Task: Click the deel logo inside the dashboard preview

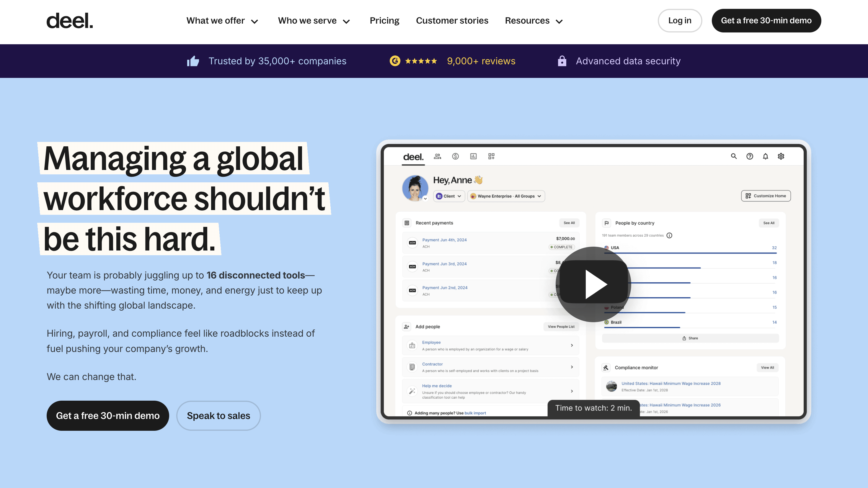Action: 413,157
